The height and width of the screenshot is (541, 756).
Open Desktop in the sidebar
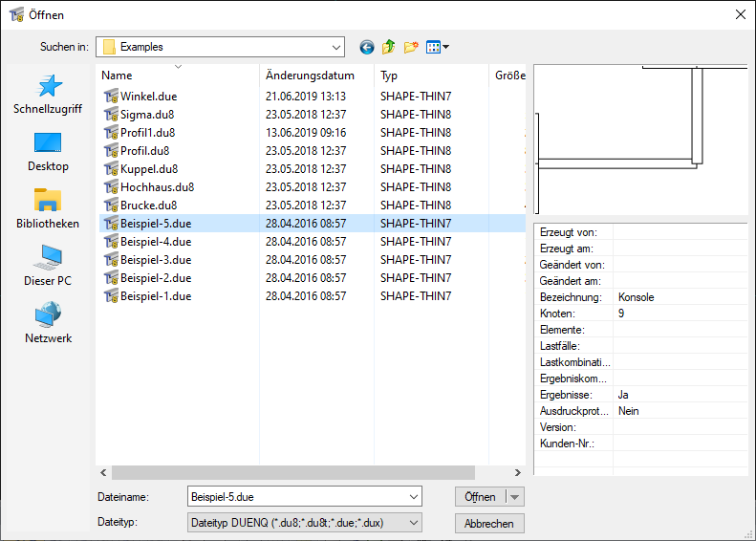coord(48,152)
